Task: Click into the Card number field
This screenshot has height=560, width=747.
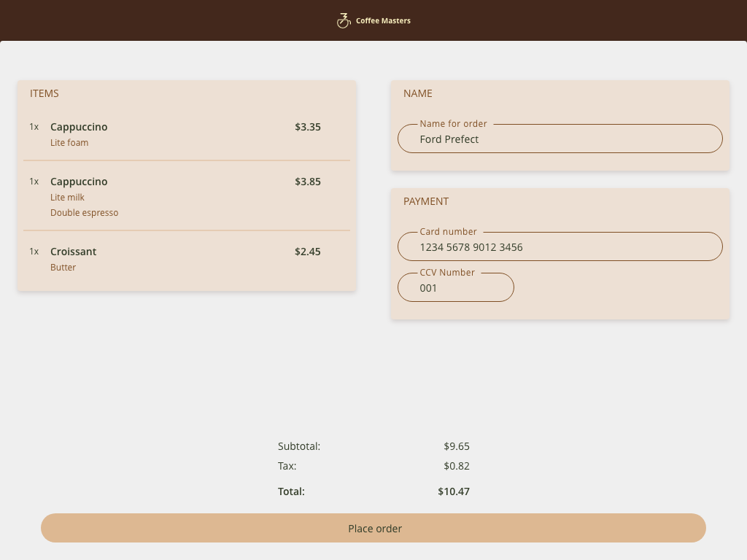Action: tap(560, 247)
